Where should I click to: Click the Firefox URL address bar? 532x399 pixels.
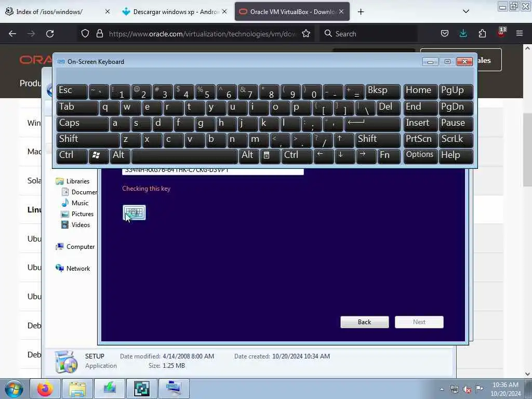coord(203,34)
